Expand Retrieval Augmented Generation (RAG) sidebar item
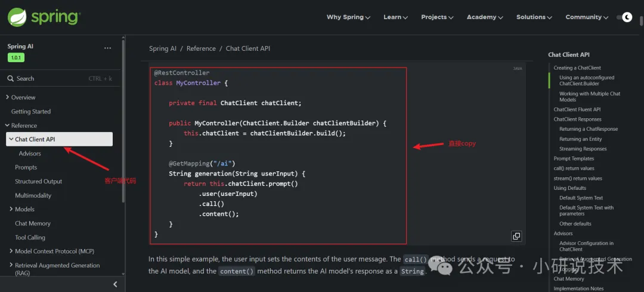This screenshot has height=292, width=644. pyautogui.click(x=11, y=265)
